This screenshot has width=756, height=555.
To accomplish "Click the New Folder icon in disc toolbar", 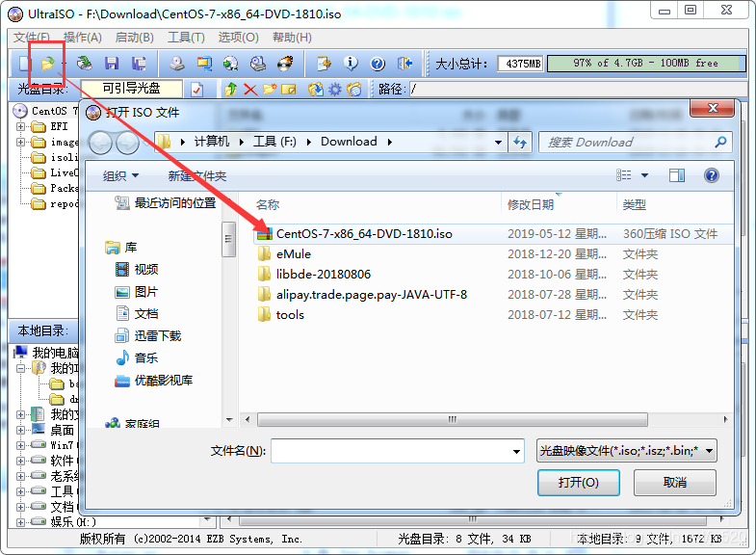I will (270, 90).
